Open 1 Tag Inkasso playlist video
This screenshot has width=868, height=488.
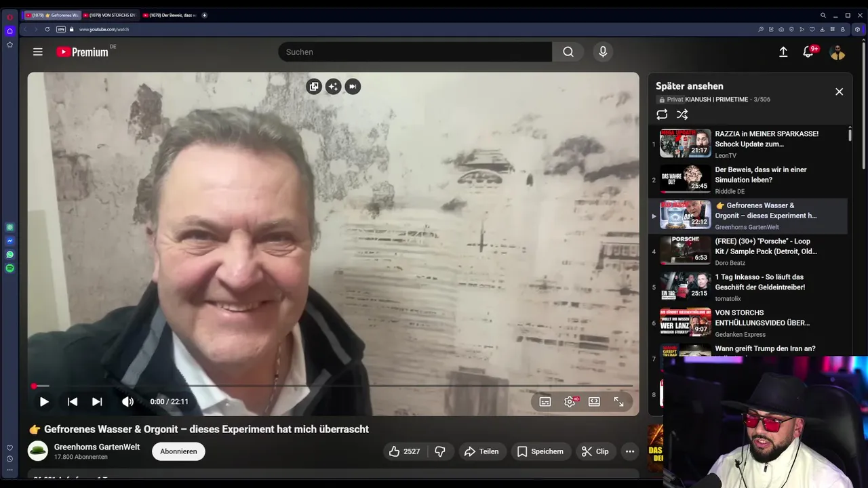[x=748, y=287]
